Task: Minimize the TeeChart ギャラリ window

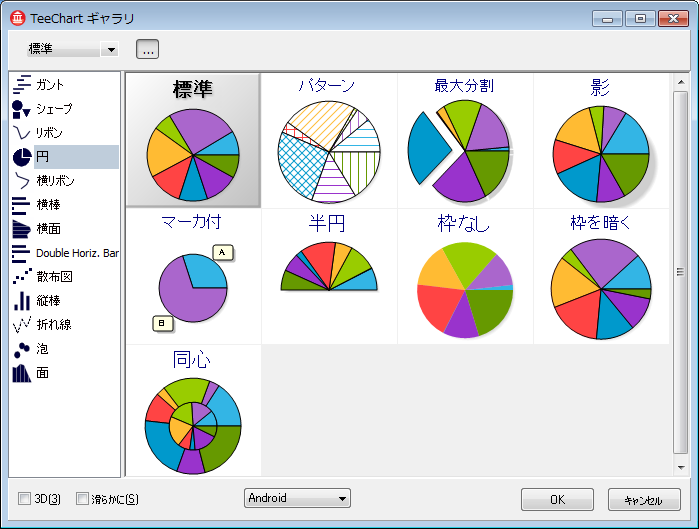Action: tap(607, 19)
